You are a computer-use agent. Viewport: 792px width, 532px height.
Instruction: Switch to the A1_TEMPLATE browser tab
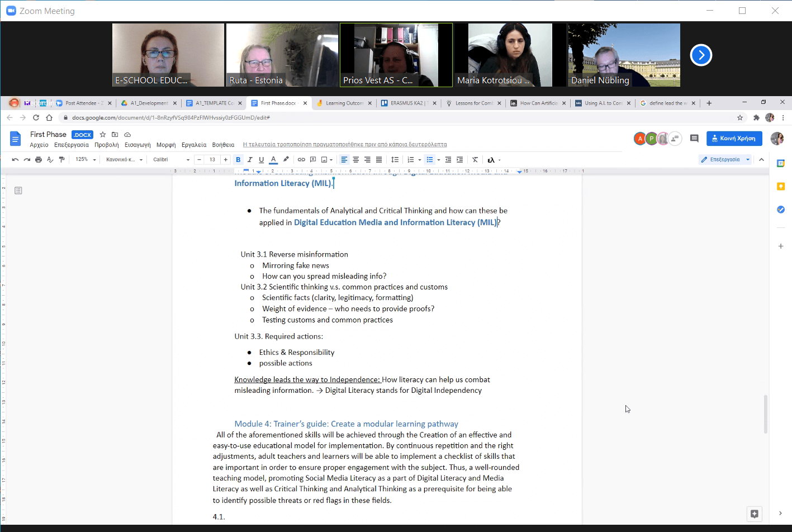[215, 103]
